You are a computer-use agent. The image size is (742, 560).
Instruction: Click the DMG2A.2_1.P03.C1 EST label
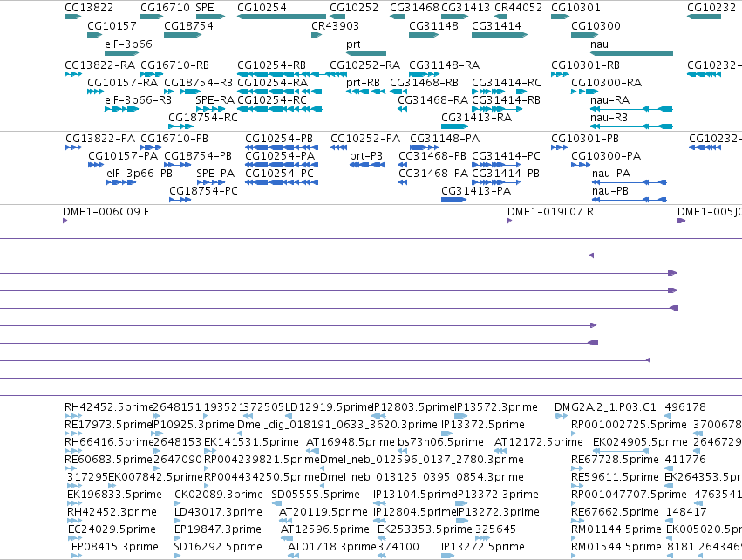(605, 407)
